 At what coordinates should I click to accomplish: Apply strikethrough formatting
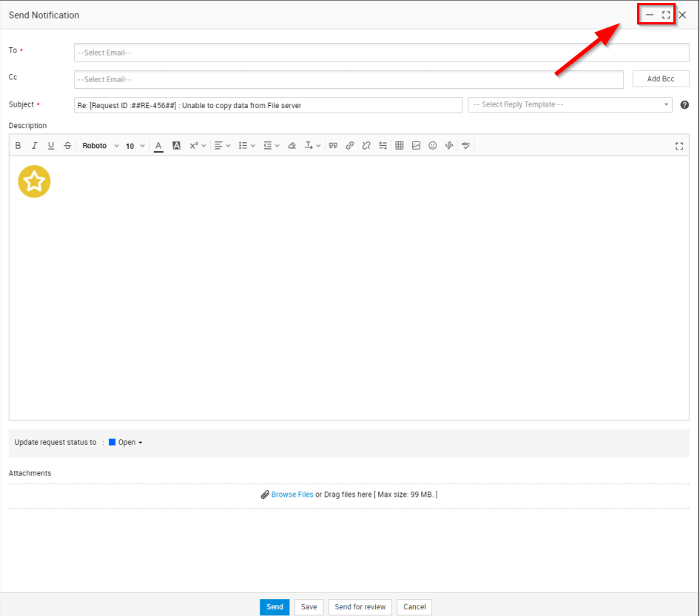click(x=67, y=145)
